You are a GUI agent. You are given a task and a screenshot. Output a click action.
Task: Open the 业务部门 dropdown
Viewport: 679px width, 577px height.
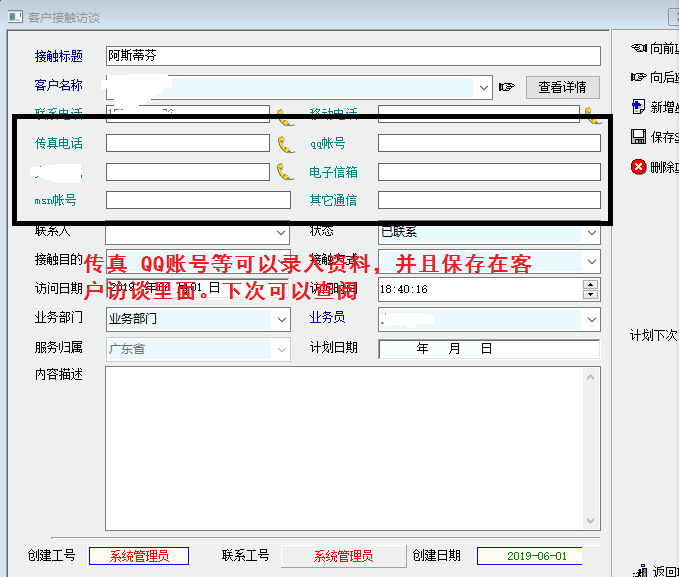coord(281,320)
